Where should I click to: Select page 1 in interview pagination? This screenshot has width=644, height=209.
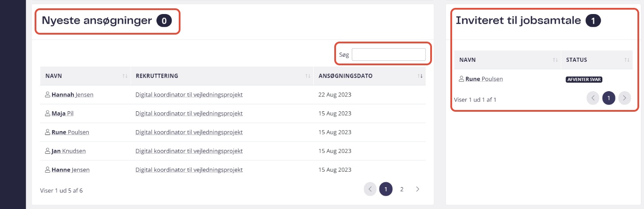click(609, 98)
